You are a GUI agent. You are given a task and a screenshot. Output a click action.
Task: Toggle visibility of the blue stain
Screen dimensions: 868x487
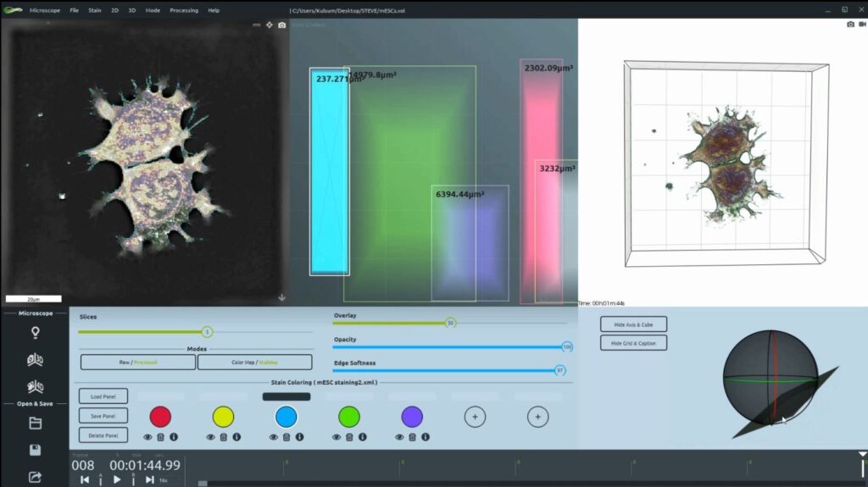click(x=274, y=437)
